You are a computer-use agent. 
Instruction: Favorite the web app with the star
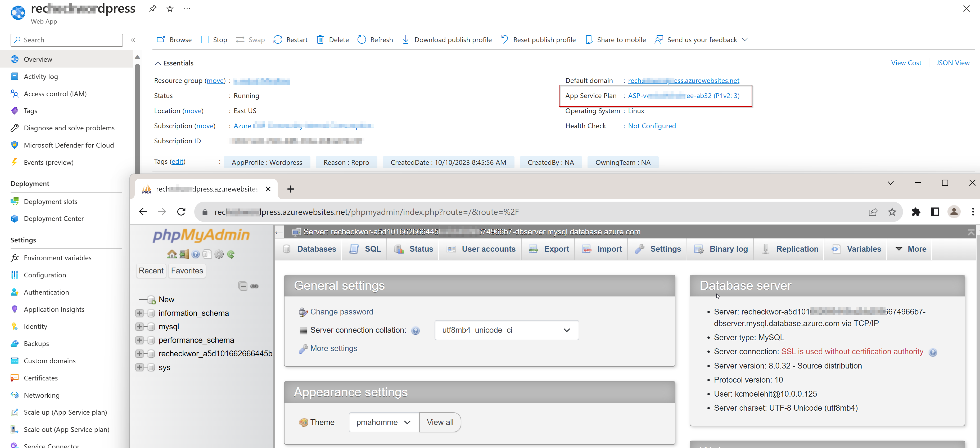point(170,8)
